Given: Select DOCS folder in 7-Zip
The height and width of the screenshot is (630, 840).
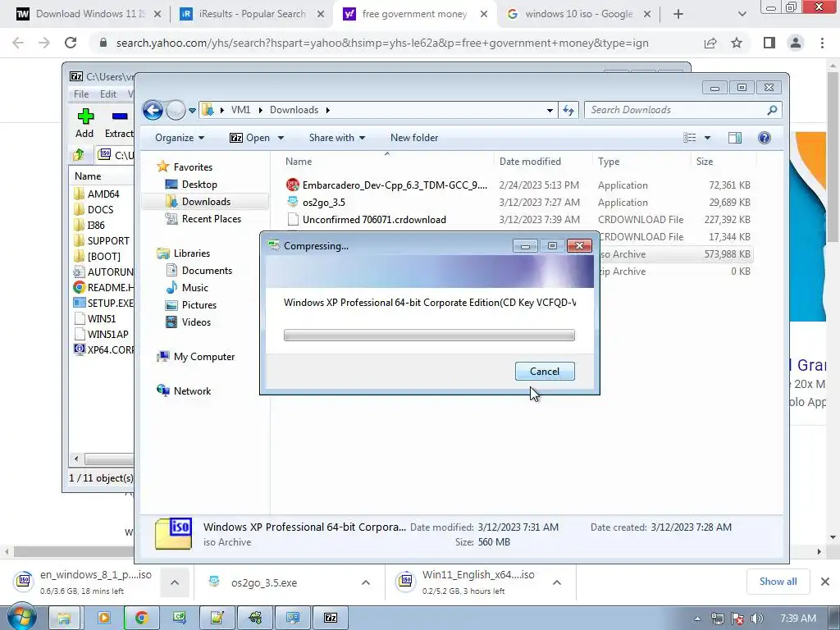Looking at the screenshot, I should (x=94, y=209).
